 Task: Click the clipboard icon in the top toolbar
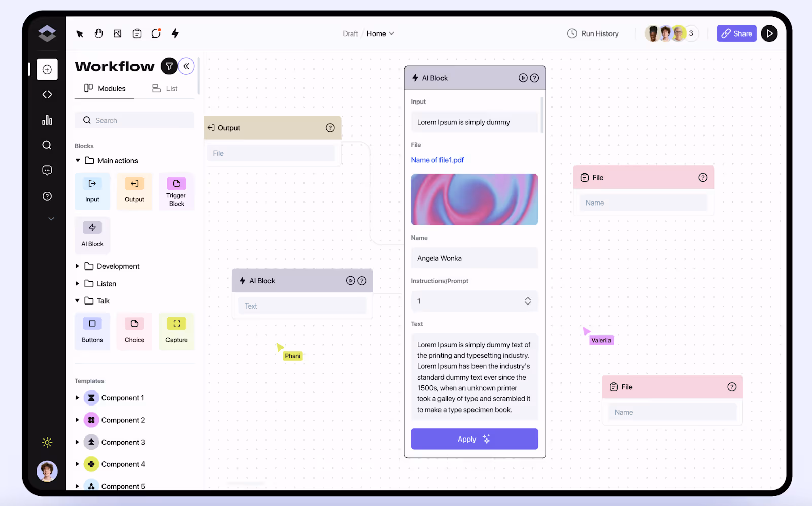click(x=137, y=33)
